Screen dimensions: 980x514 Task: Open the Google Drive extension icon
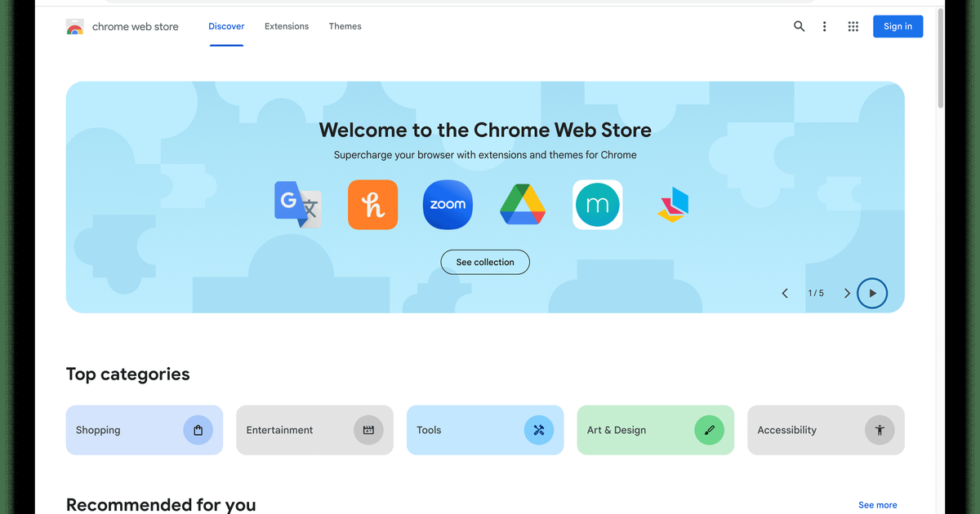click(x=523, y=204)
